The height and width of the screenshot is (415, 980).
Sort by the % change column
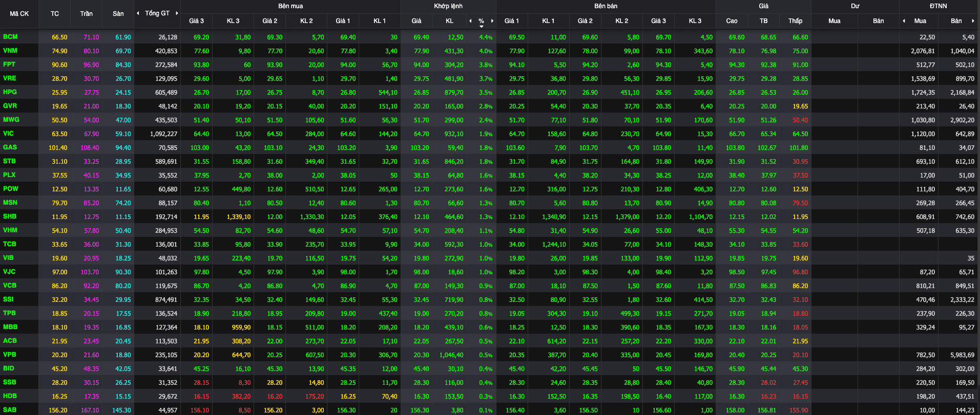pos(481,21)
